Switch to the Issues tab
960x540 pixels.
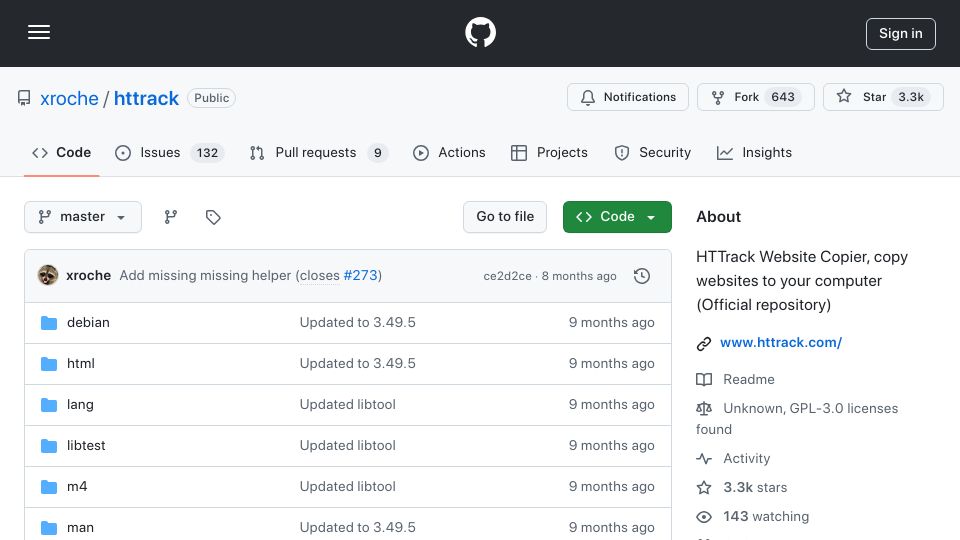(x=170, y=152)
